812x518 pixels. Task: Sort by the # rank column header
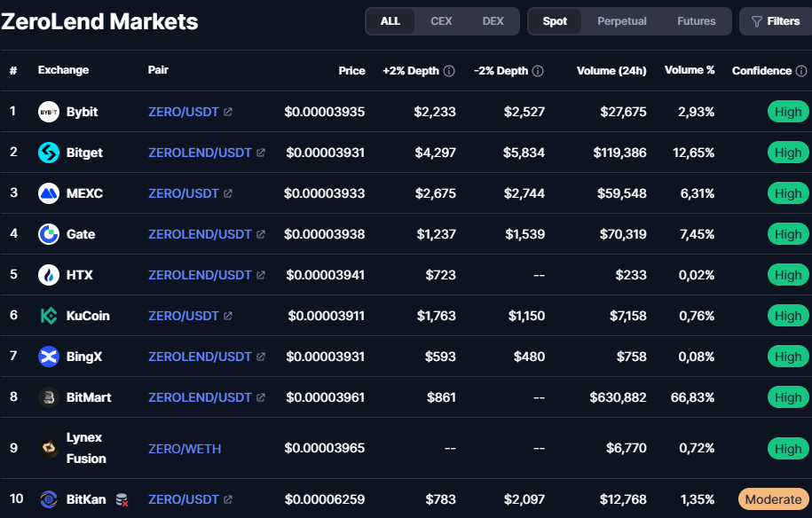click(13, 70)
